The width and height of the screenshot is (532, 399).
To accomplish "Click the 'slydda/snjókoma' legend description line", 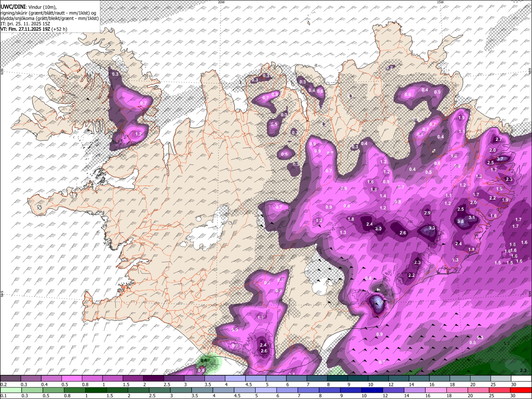I will coord(50,18).
